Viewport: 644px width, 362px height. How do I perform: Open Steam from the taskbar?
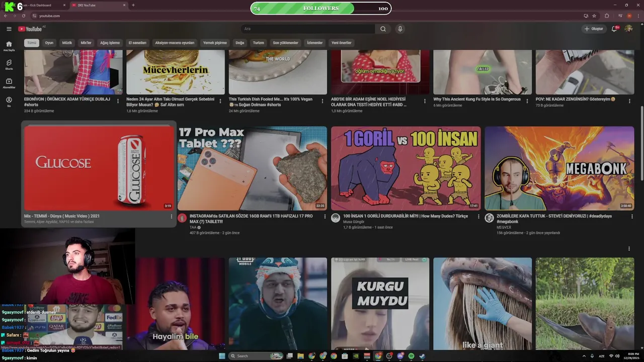pos(422,356)
